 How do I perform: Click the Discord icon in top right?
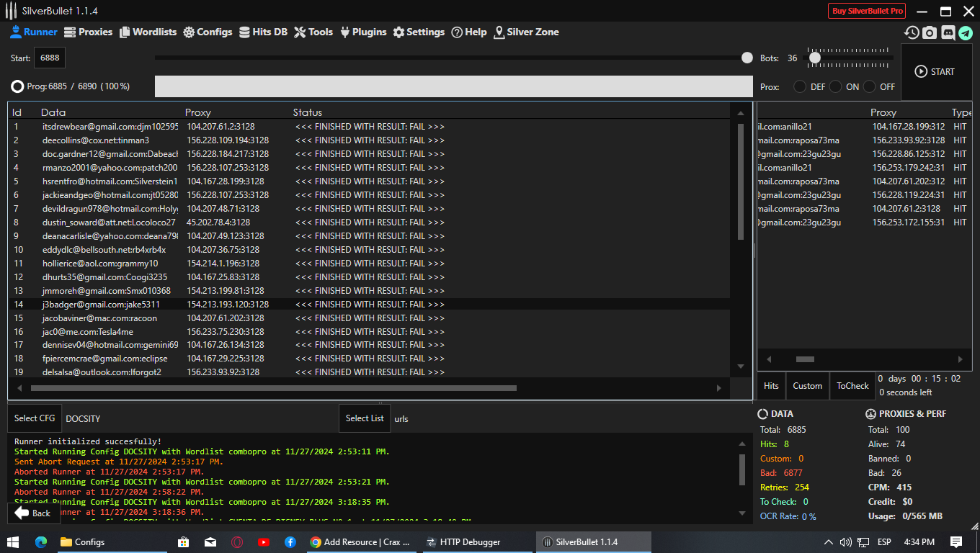pyautogui.click(x=948, y=32)
